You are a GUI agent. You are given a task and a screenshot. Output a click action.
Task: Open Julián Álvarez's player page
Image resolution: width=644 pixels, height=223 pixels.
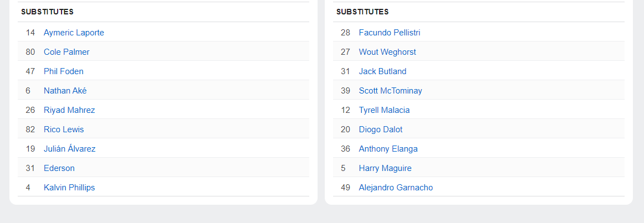[70, 149]
